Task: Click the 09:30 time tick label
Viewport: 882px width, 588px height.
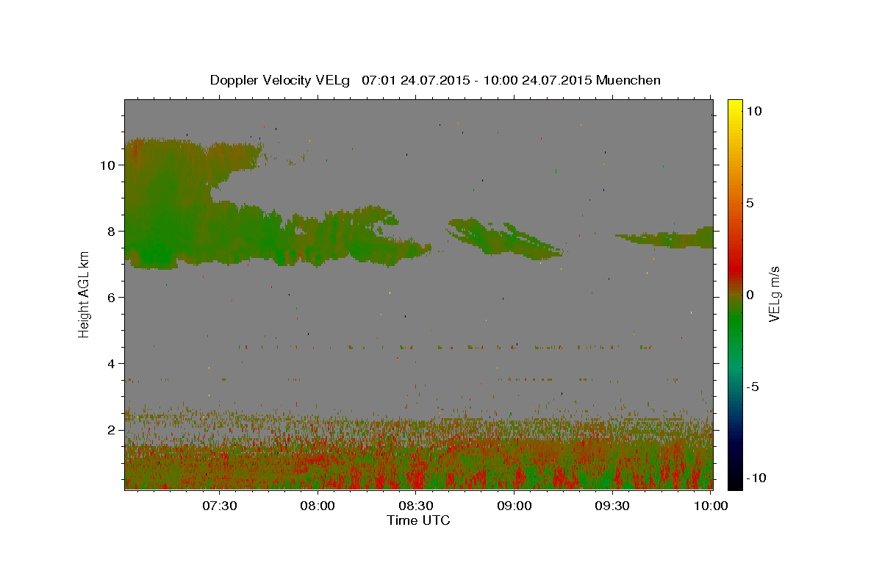Action: [613, 506]
